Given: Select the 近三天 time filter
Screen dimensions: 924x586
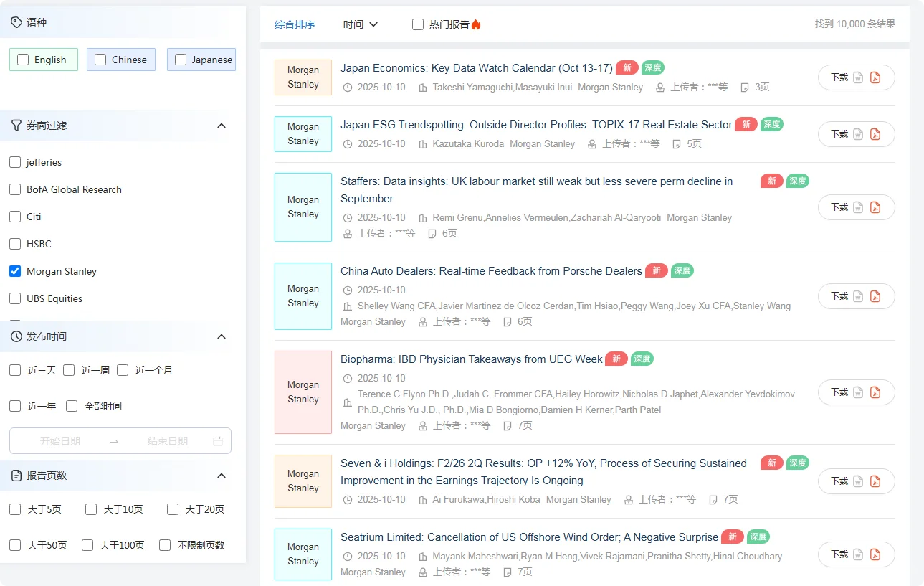Looking at the screenshot, I should tap(15, 370).
